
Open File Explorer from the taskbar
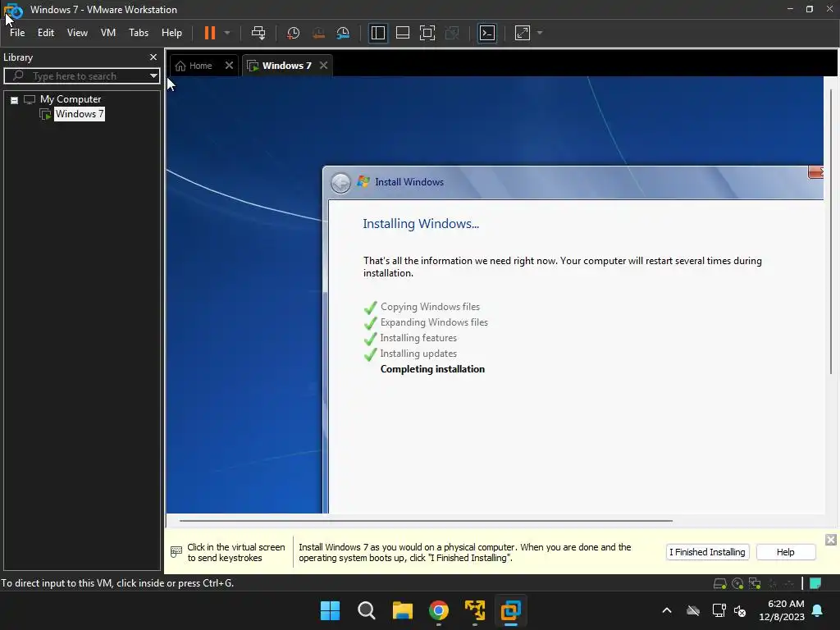[x=402, y=610]
